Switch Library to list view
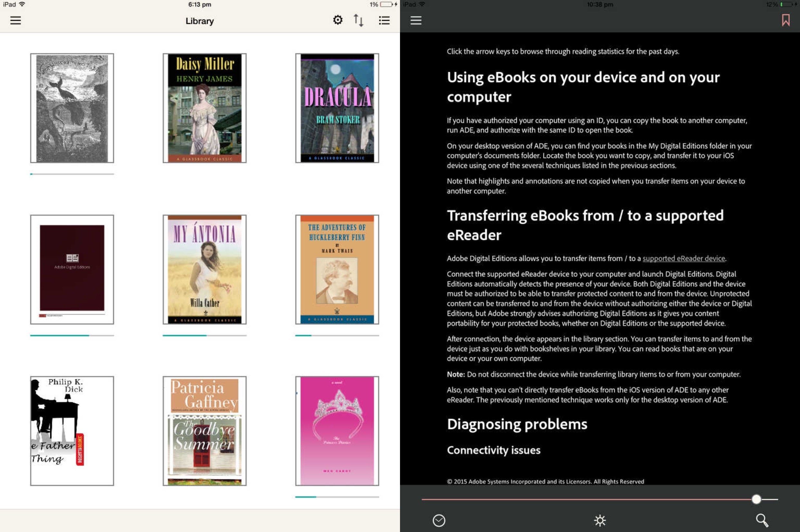Screen dimensions: 800x532 [x=384, y=20]
